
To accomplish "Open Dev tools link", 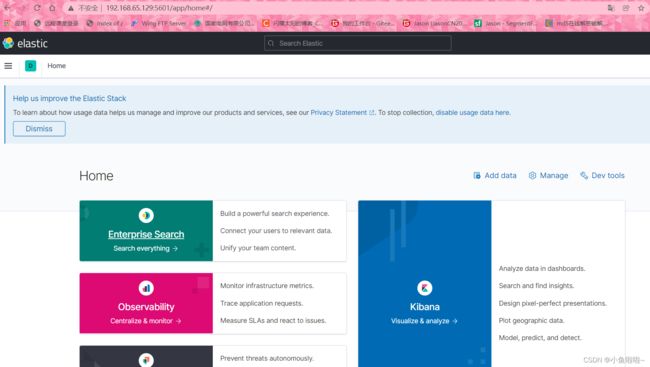I will click(x=602, y=175).
